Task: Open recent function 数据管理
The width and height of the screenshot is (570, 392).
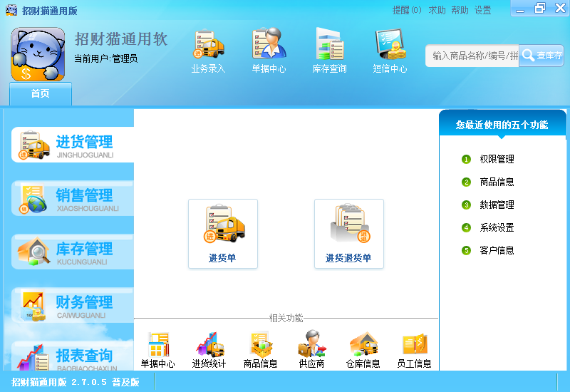Action: (497, 205)
